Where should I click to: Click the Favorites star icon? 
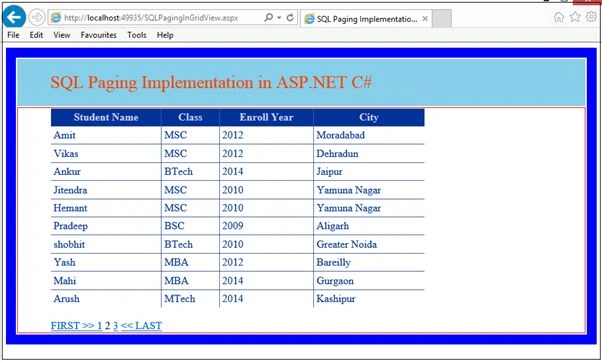[x=575, y=17]
